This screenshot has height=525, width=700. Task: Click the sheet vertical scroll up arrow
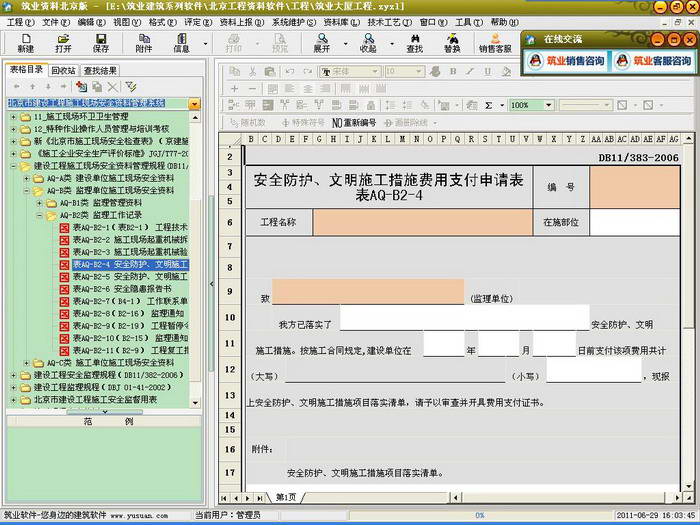tap(688, 139)
